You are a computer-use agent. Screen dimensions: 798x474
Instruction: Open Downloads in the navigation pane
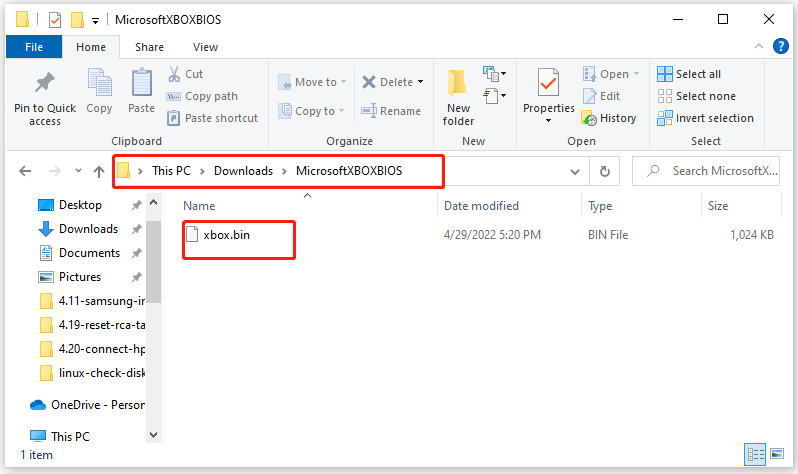pos(89,229)
